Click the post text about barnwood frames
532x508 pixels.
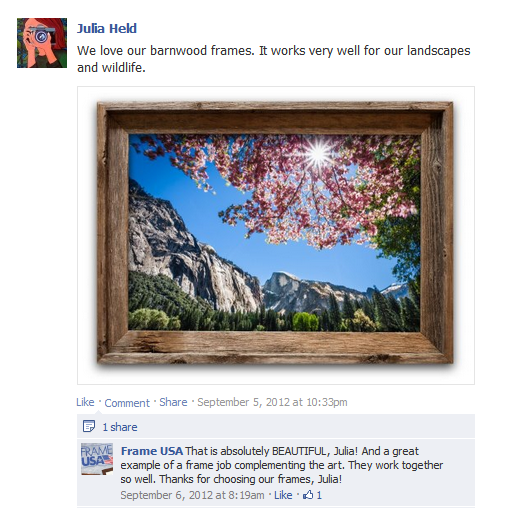click(x=273, y=59)
